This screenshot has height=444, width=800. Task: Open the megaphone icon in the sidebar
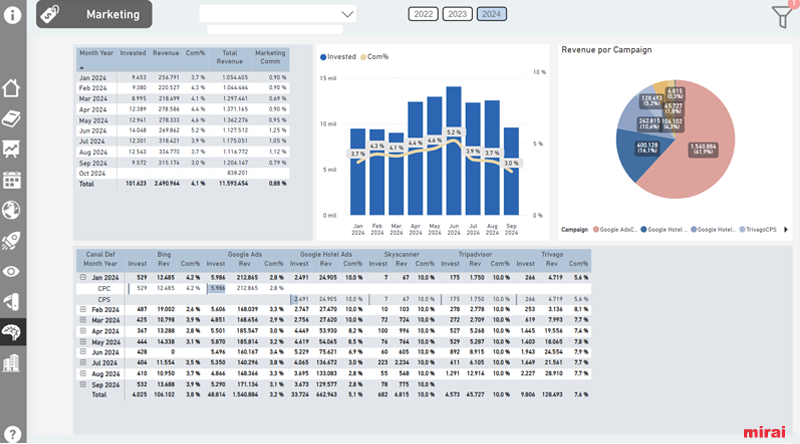tap(11, 302)
